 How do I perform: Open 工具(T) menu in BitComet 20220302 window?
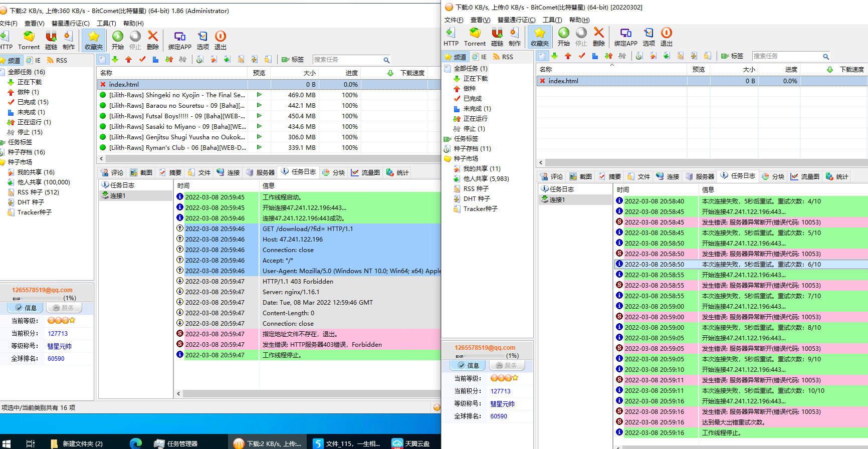552,20
